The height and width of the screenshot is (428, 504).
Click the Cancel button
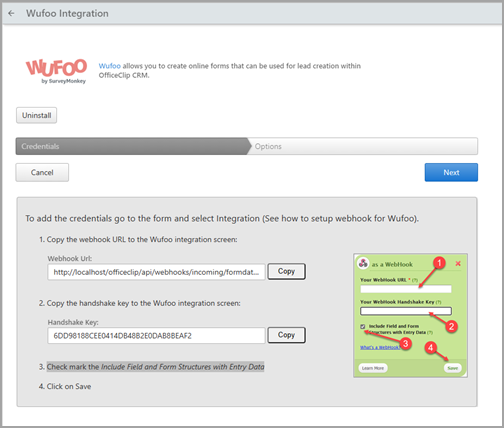click(x=42, y=172)
